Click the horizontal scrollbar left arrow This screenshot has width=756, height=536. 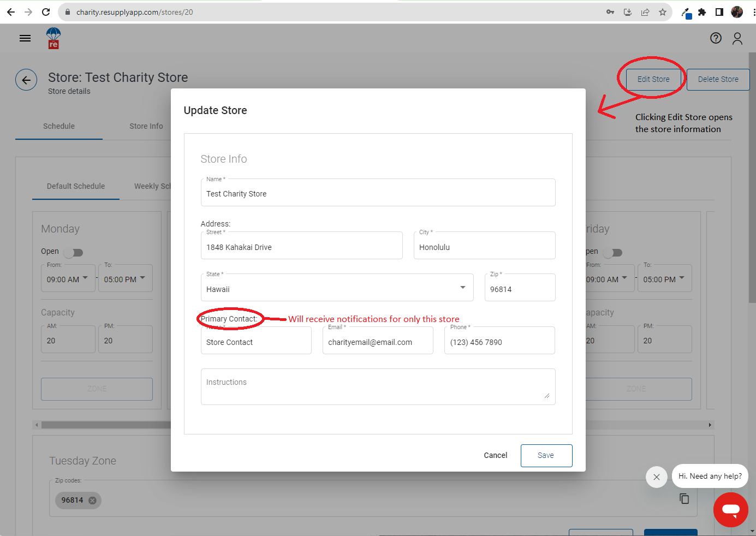37,425
